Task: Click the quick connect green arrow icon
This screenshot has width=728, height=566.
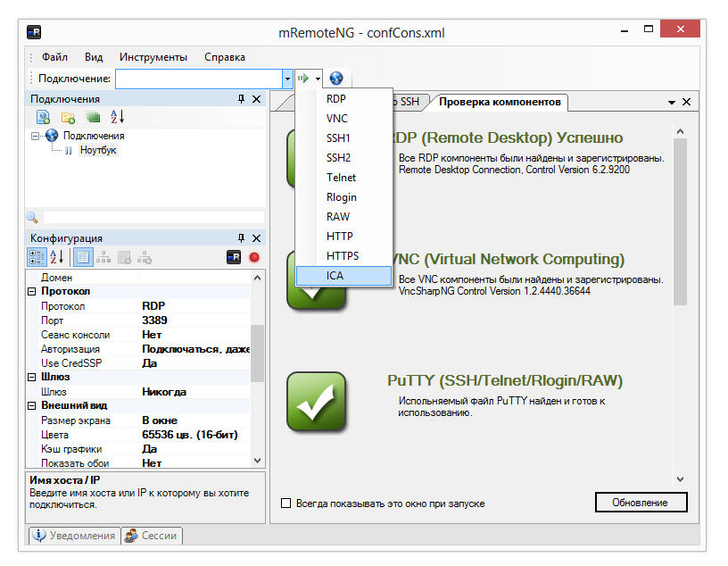Action: [303, 78]
